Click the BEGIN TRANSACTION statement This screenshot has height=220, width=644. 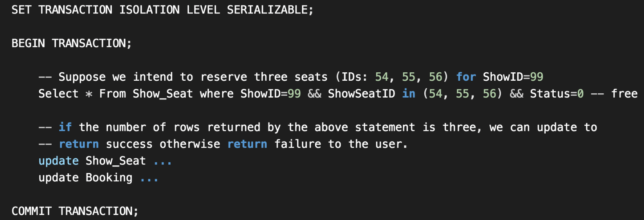(72, 43)
